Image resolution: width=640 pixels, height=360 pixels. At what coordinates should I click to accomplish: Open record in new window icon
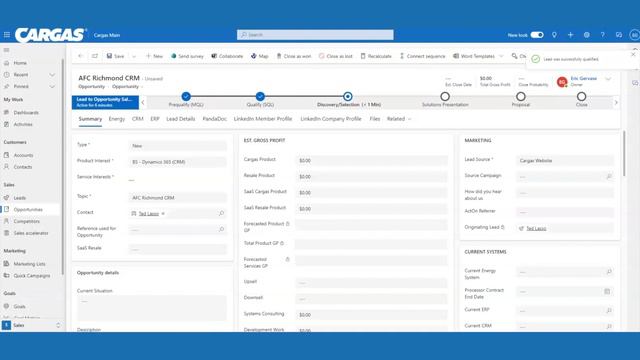(95, 56)
